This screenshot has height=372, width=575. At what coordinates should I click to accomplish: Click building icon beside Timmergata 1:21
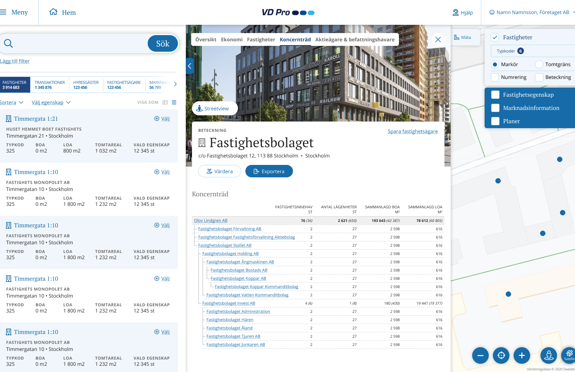tap(8, 118)
